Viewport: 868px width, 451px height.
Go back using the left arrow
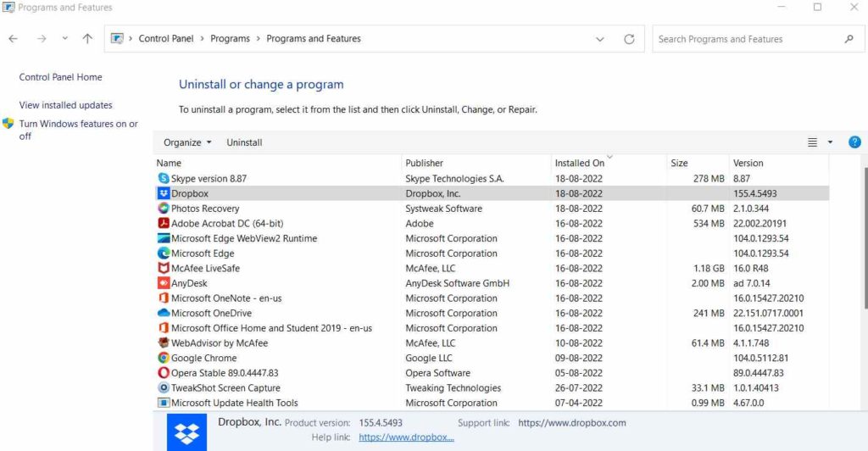click(14, 39)
